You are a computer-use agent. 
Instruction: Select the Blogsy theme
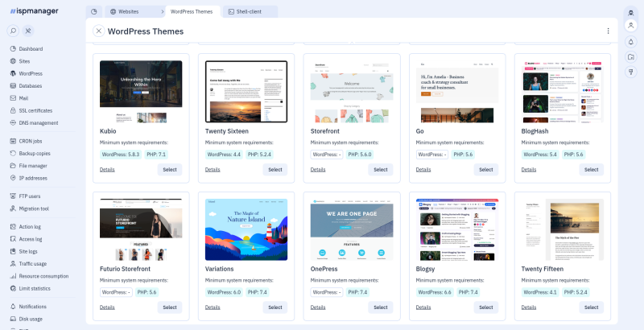pos(486,307)
